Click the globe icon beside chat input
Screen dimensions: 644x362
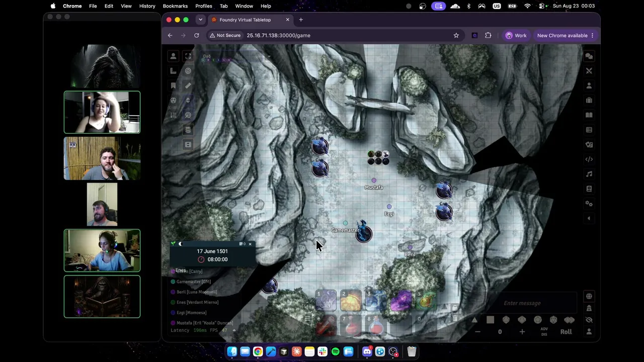(x=589, y=296)
